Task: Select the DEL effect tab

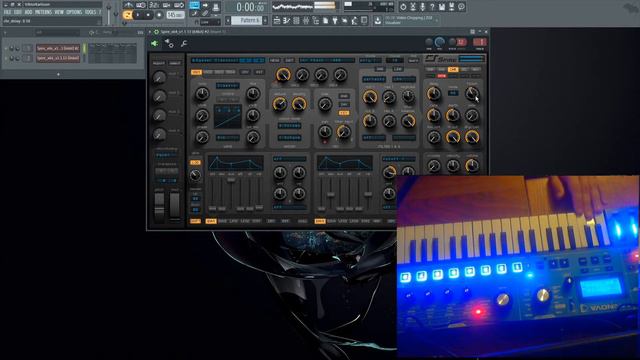Action: (x=464, y=70)
